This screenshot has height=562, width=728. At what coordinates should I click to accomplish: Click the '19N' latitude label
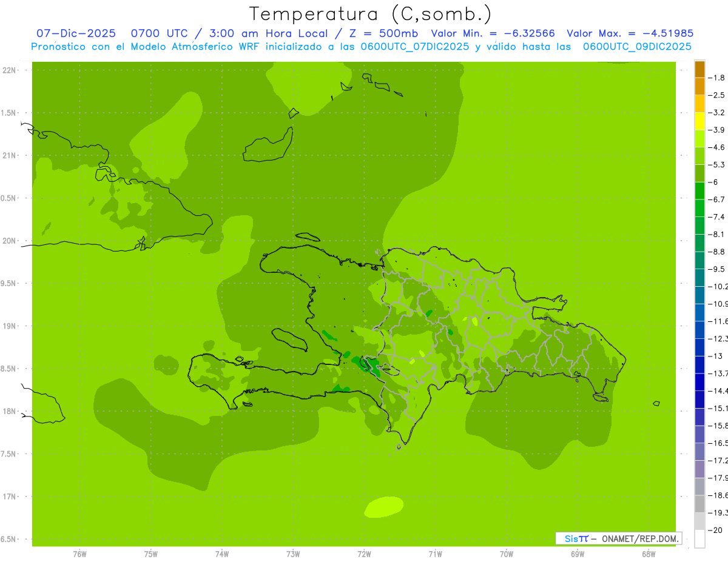pyautogui.click(x=10, y=326)
